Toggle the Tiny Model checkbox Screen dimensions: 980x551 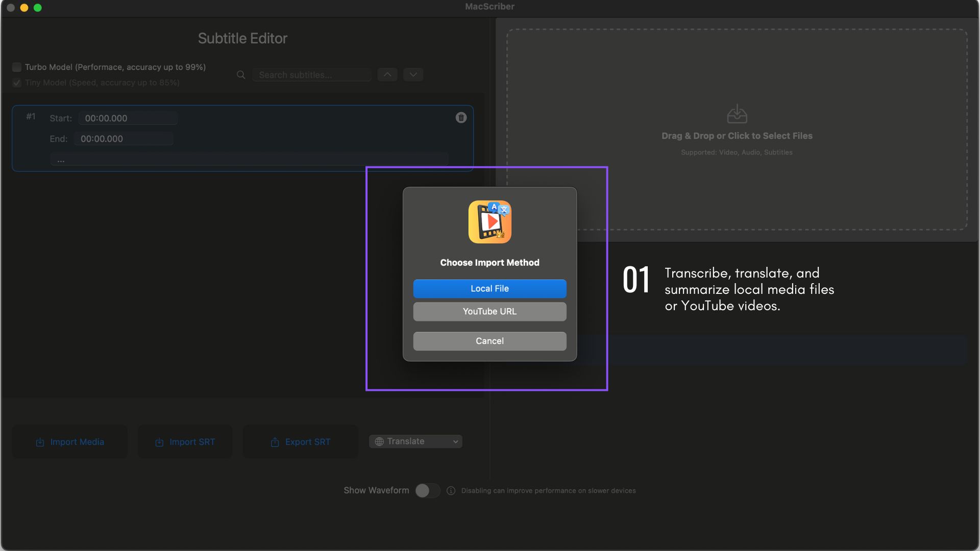point(17,83)
